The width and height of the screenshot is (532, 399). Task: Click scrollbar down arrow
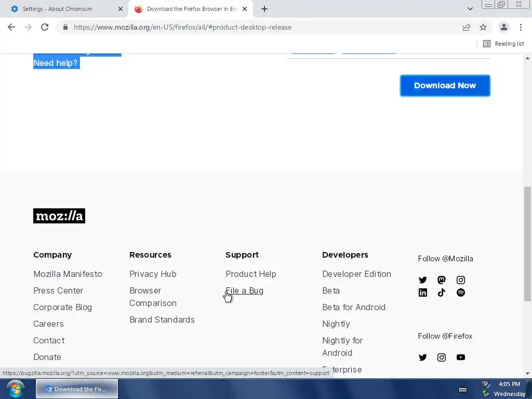(x=527, y=374)
